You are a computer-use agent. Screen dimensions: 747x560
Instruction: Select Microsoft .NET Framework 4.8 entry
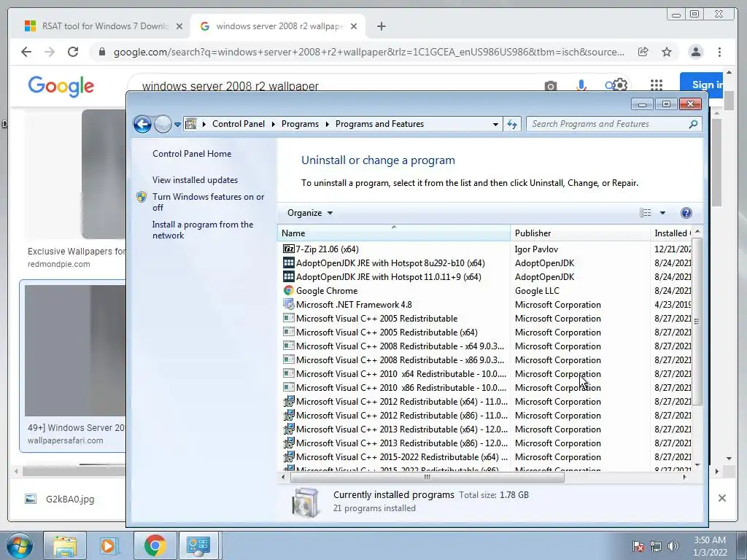354,304
